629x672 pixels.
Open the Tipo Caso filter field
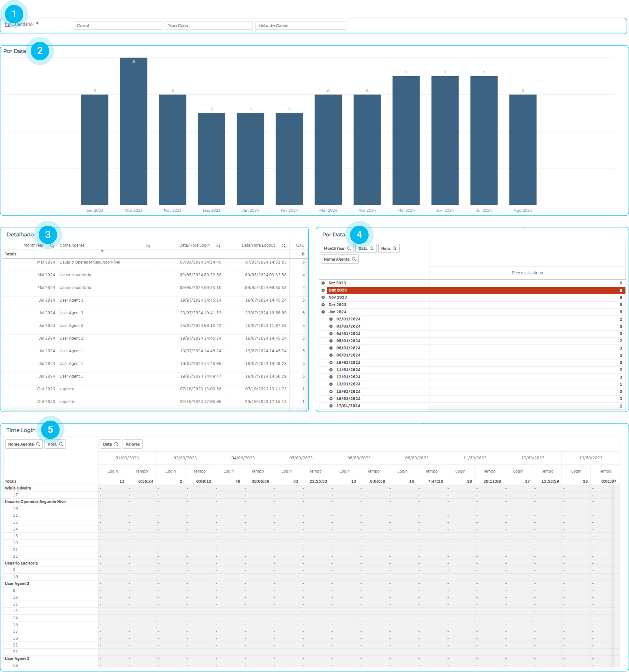209,26
